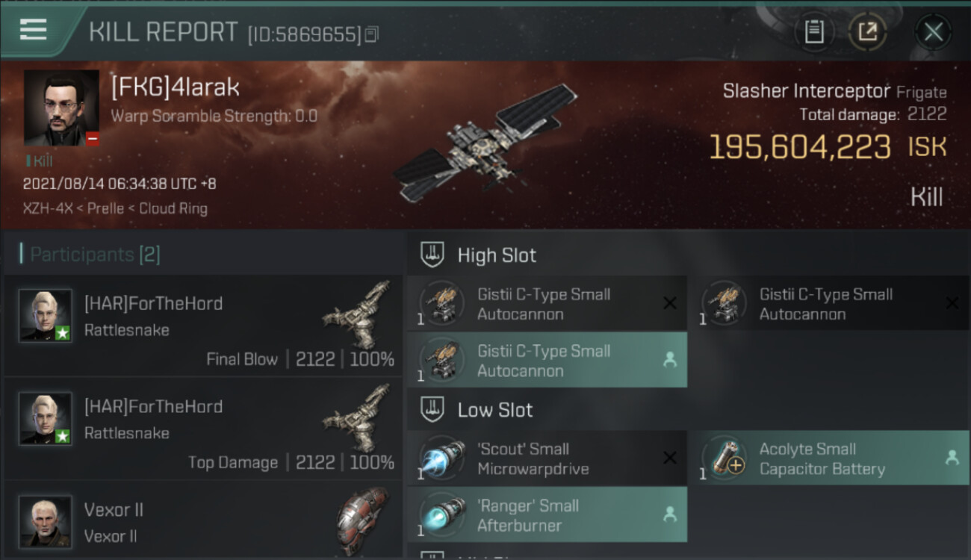Select highlighted Gistii C-Type Small Autocannon
This screenshot has height=560, width=971.
(x=547, y=360)
